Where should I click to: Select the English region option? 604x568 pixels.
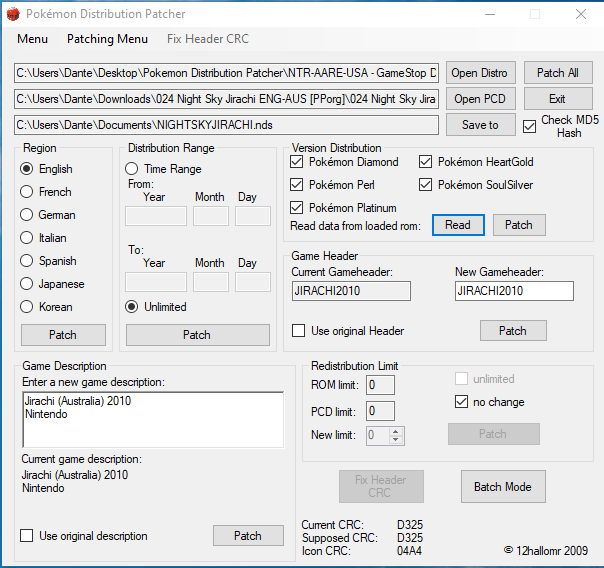tap(27, 169)
